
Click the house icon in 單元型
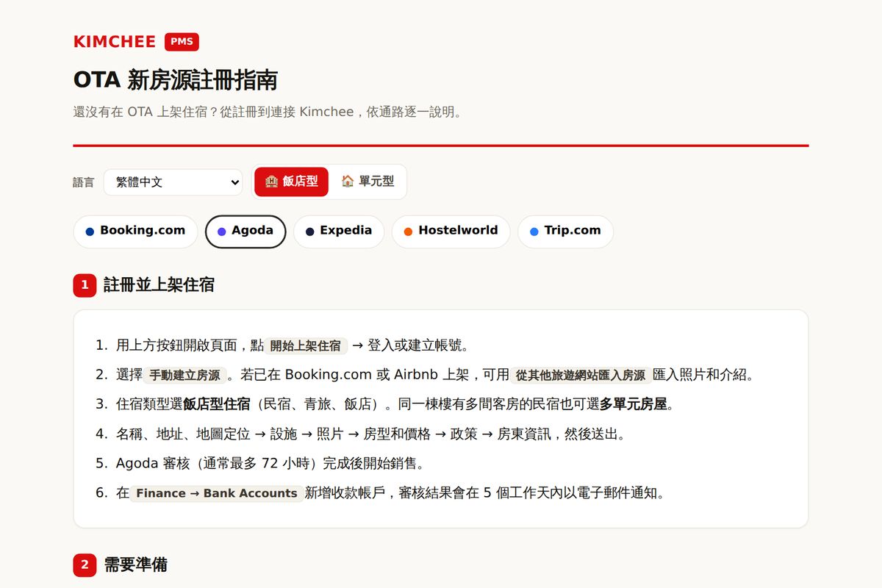click(348, 181)
